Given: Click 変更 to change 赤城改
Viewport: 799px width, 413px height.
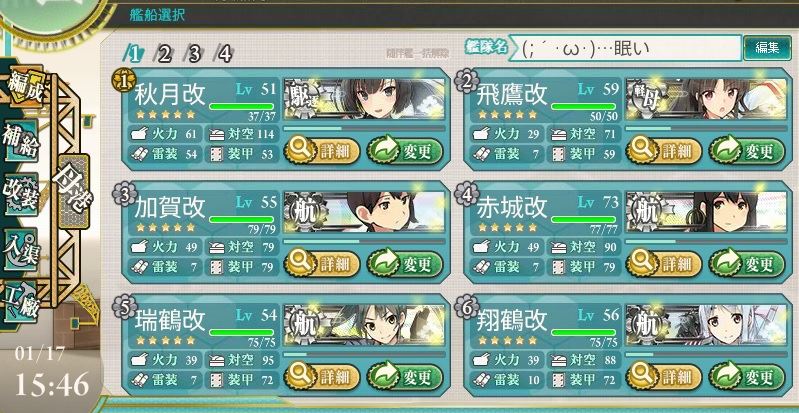Looking at the screenshot, I should tap(747, 264).
